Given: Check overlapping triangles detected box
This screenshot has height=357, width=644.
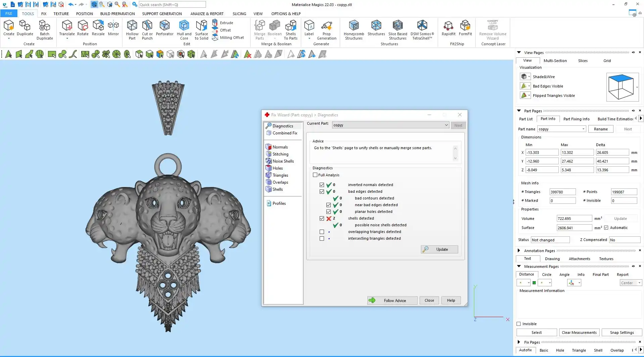Looking at the screenshot, I should click(322, 232).
